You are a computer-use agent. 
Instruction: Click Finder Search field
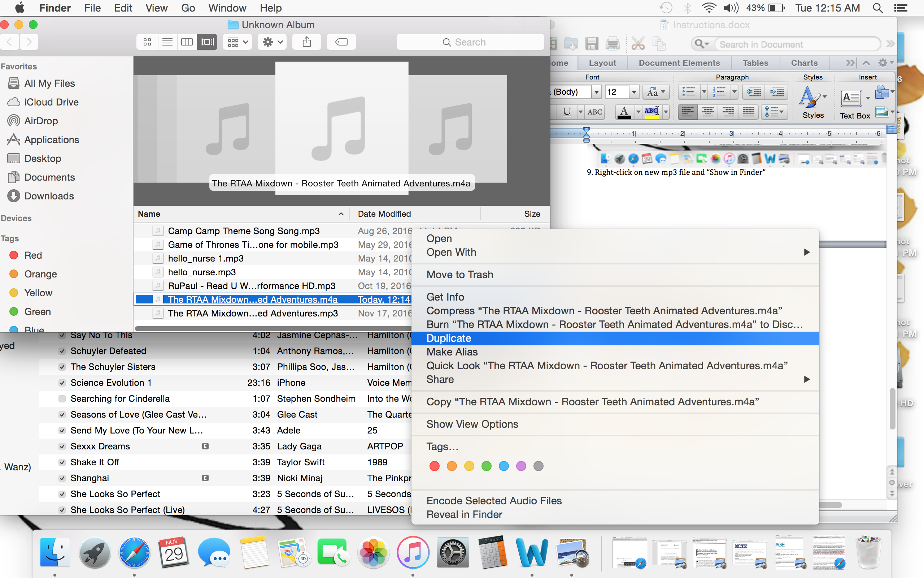pos(470,42)
